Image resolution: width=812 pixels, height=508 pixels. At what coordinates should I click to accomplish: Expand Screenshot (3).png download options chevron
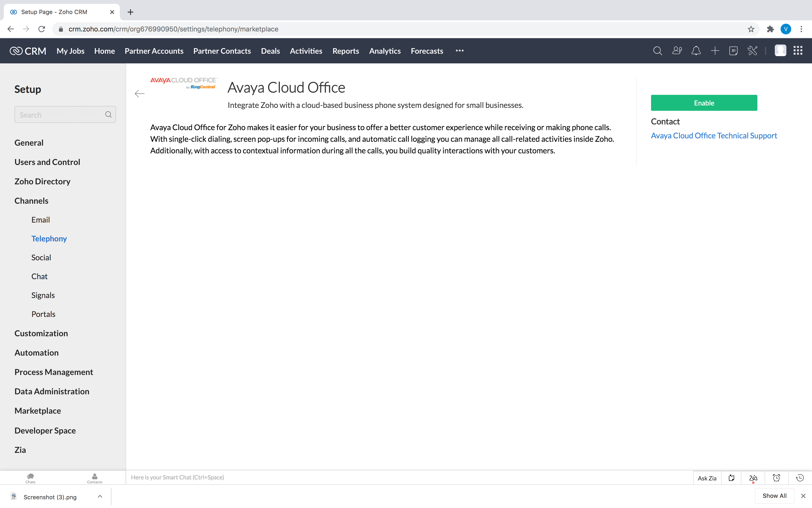coord(100,496)
